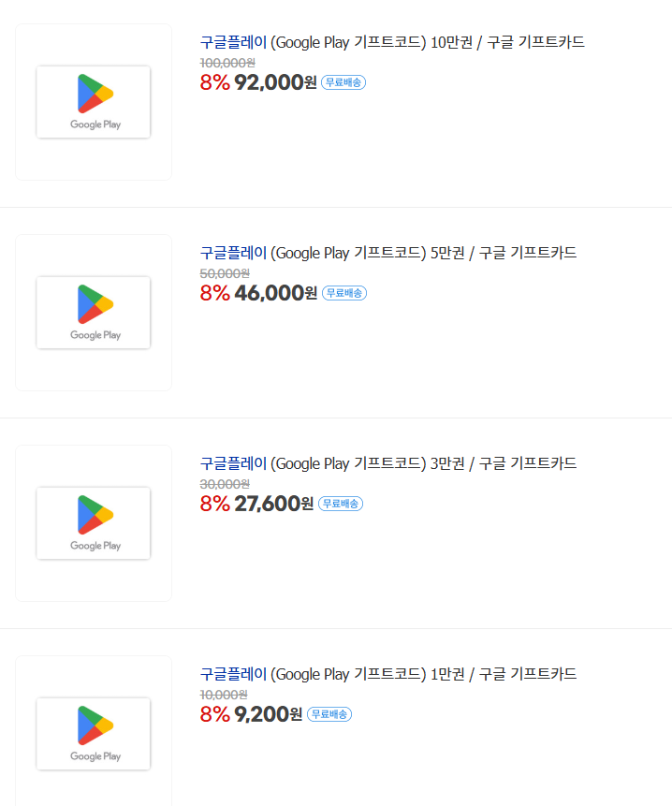The image size is (672, 806).
Task: Open the 구글플레이 기프트코드 10만권 product link
Action: 388,42
